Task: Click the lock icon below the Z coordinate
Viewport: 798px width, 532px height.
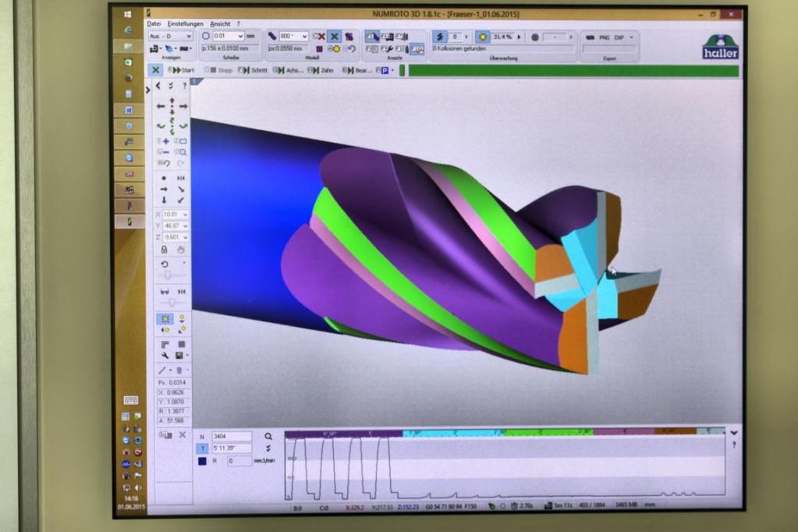Action: click(164, 250)
